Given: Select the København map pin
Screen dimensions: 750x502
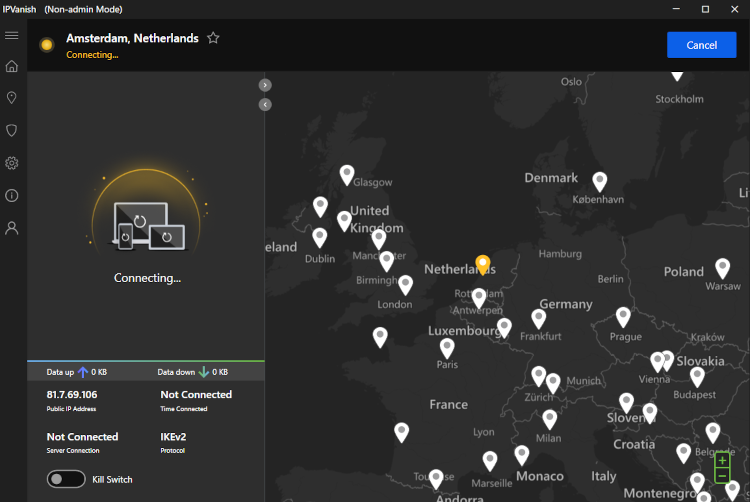Looking at the screenshot, I should [599, 182].
